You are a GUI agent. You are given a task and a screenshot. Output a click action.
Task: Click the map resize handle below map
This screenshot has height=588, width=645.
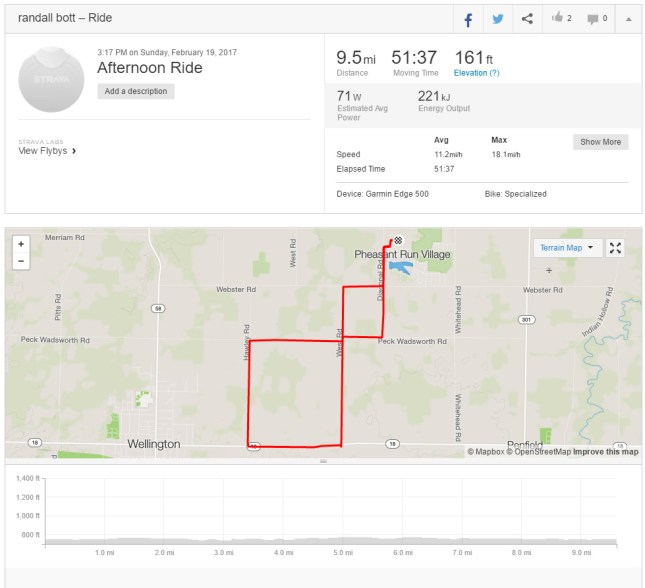pos(323,462)
